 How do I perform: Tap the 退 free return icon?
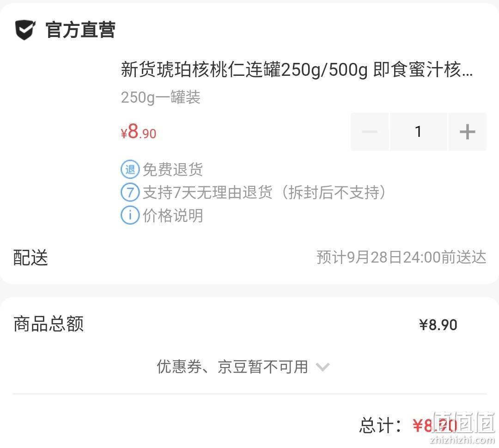click(x=130, y=169)
